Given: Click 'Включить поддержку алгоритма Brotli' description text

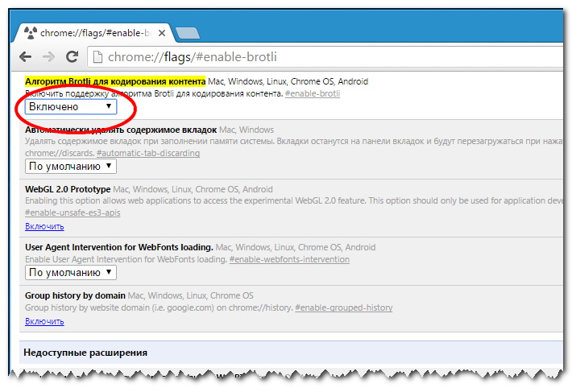Looking at the screenshot, I should pos(154,93).
